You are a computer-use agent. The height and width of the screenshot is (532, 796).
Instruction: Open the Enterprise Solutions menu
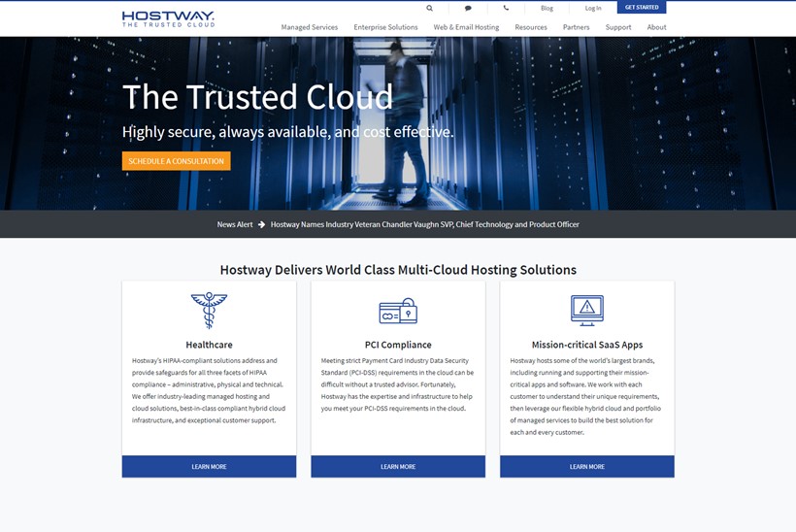[385, 27]
